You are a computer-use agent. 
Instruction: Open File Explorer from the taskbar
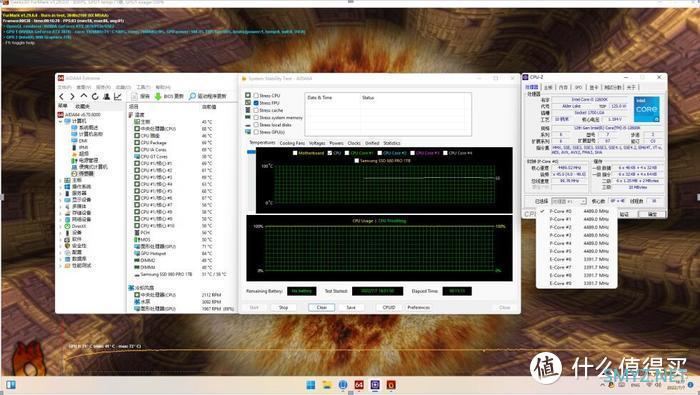[327, 385]
